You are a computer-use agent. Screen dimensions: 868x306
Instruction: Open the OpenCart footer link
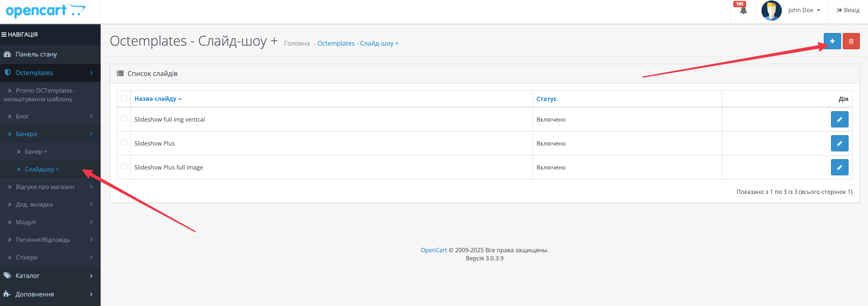tap(433, 250)
